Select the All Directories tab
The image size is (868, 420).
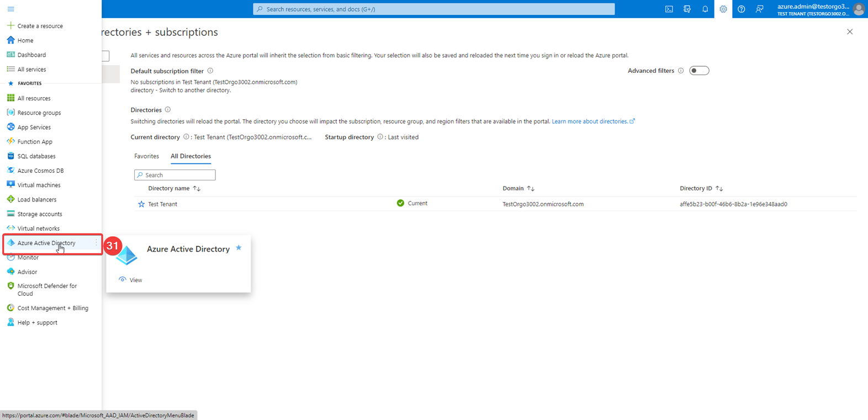click(x=190, y=156)
